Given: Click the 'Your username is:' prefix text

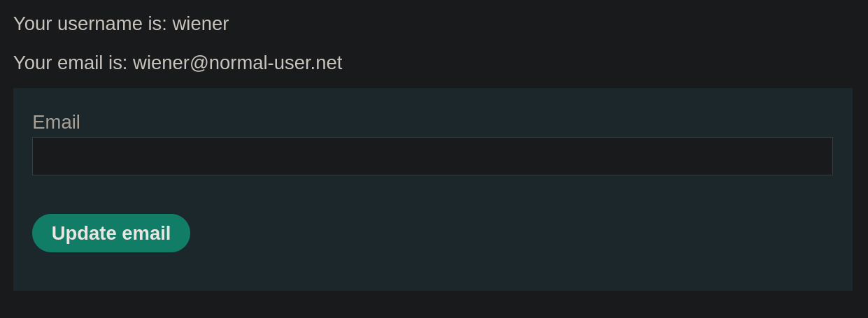Looking at the screenshot, I should [90, 24].
